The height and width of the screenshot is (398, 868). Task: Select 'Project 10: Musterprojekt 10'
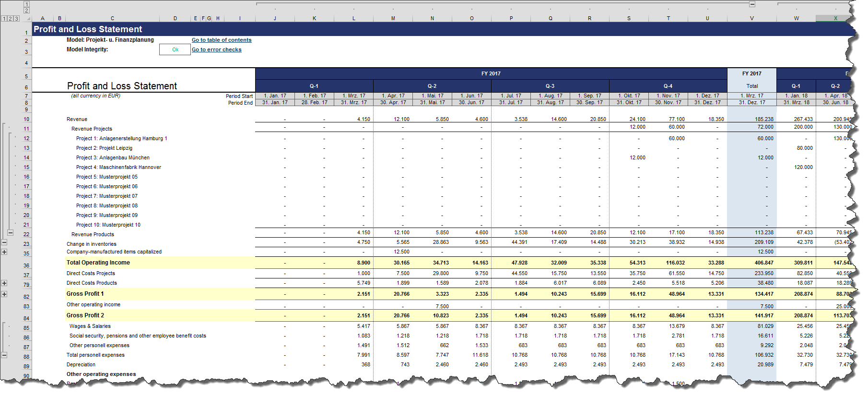coord(108,225)
